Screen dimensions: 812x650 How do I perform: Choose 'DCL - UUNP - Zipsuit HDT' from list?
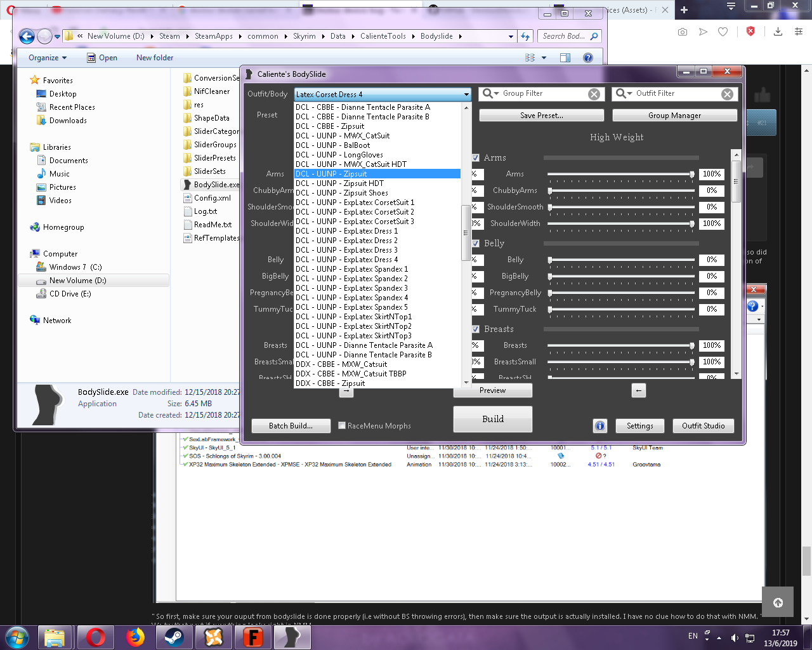tap(377, 183)
